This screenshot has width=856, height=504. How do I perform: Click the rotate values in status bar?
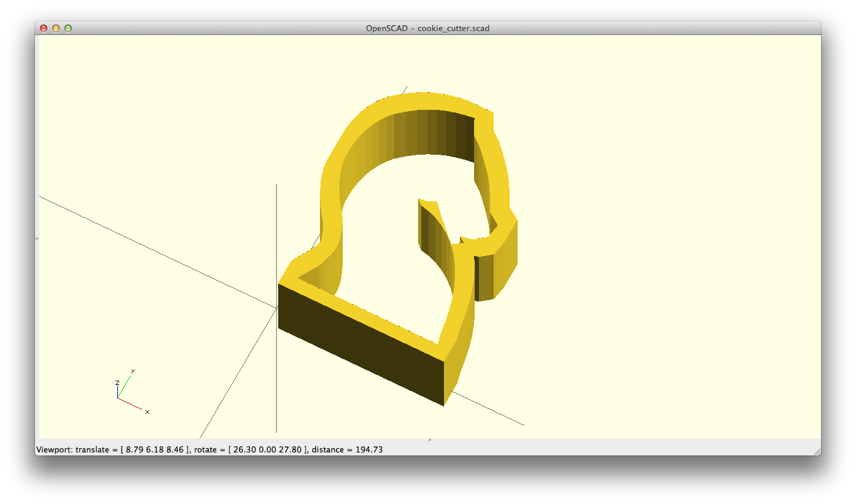pos(267,450)
